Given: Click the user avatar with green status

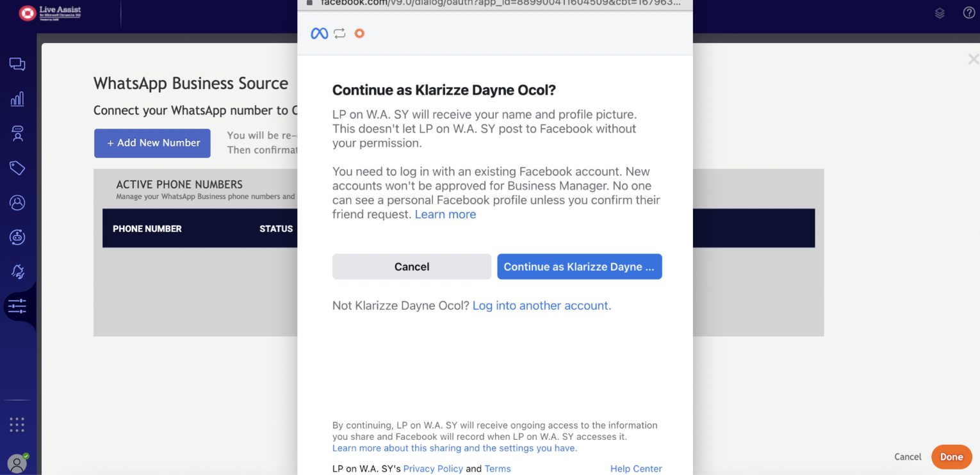Looking at the screenshot, I should click(x=17, y=463).
